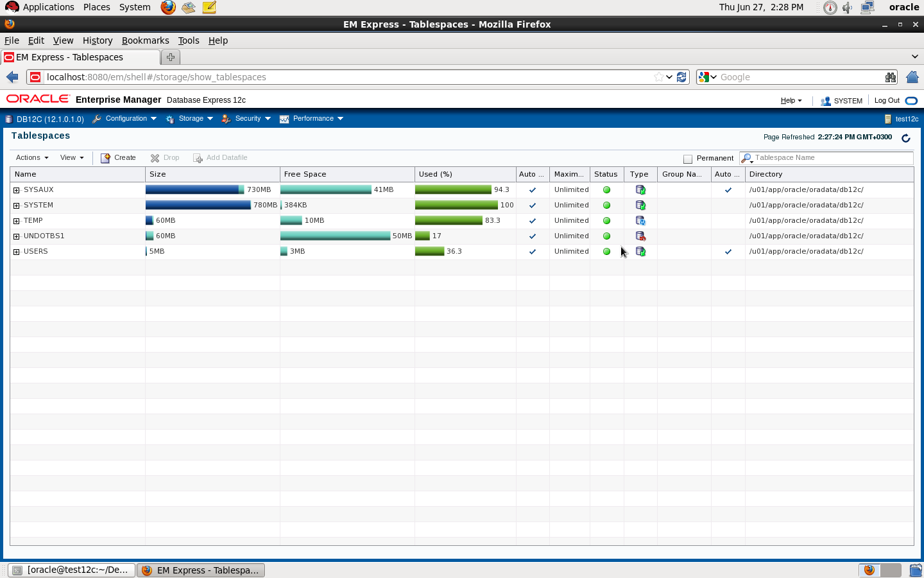The height and width of the screenshot is (578, 924).
Task: Expand the USERS tablespace row
Action: pyautogui.click(x=17, y=252)
